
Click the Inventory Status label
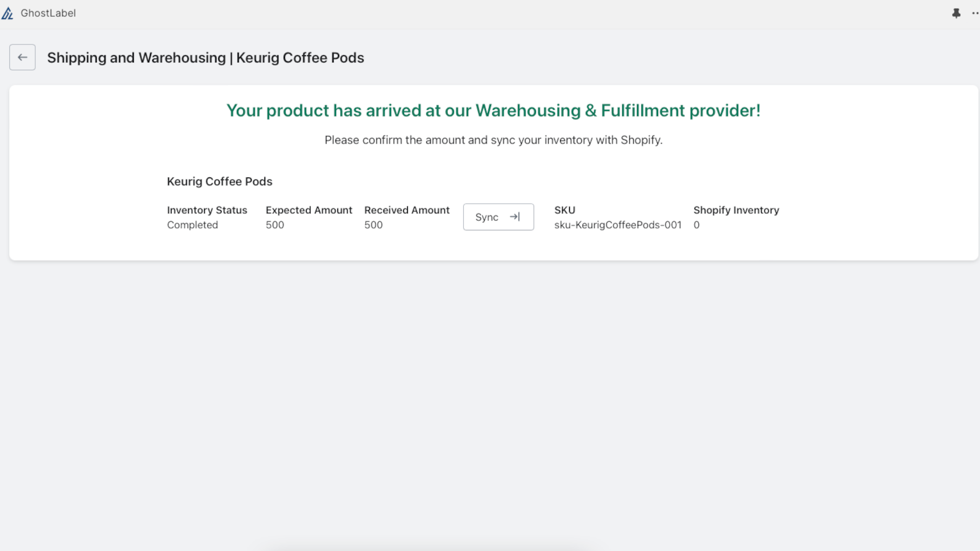pos(207,210)
